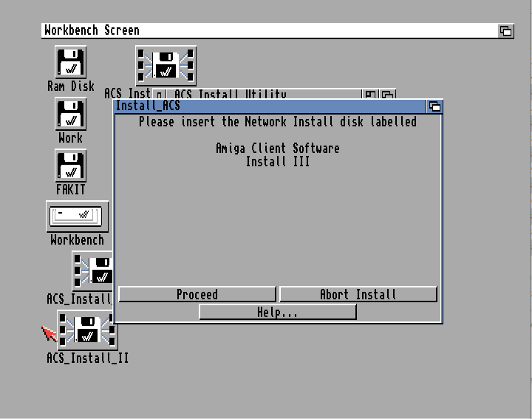Click the Proceed button
The height and width of the screenshot is (419, 532).
[x=197, y=294]
